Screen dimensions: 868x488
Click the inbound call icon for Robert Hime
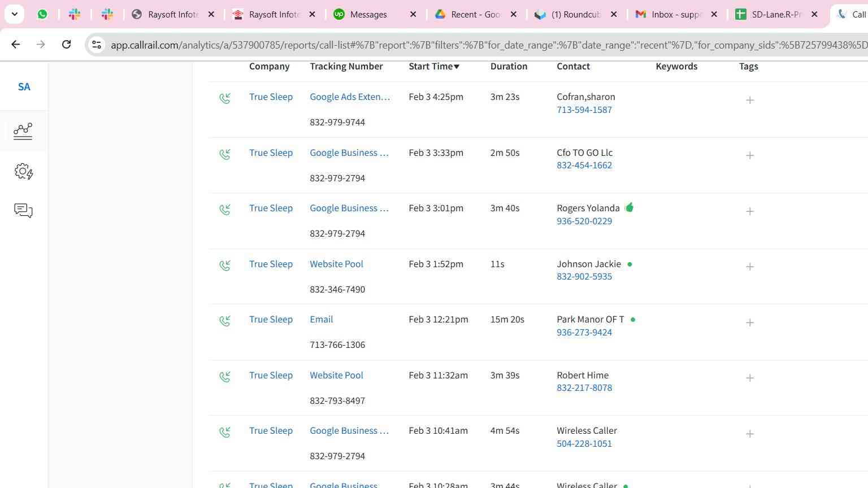coord(225,377)
